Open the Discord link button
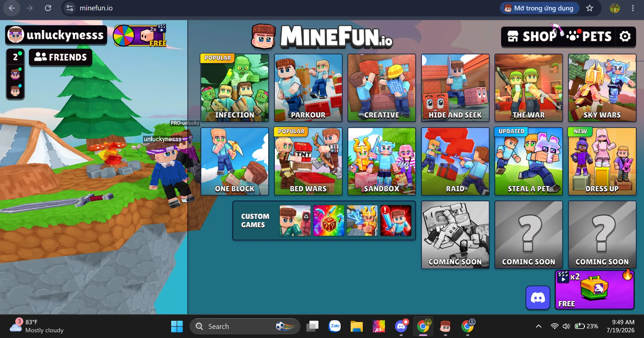 pyautogui.click(x=538, y=298)
